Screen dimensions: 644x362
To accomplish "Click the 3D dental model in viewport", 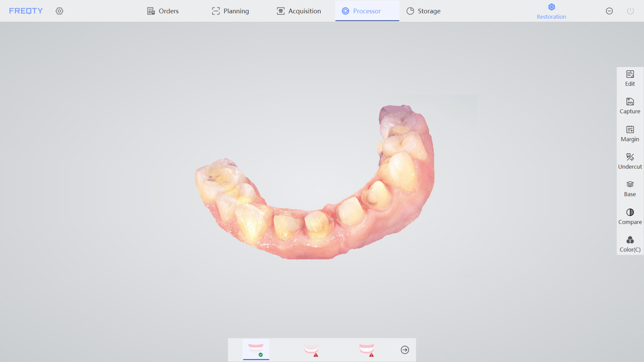I will pyautogui.click(x=315, y=182).
